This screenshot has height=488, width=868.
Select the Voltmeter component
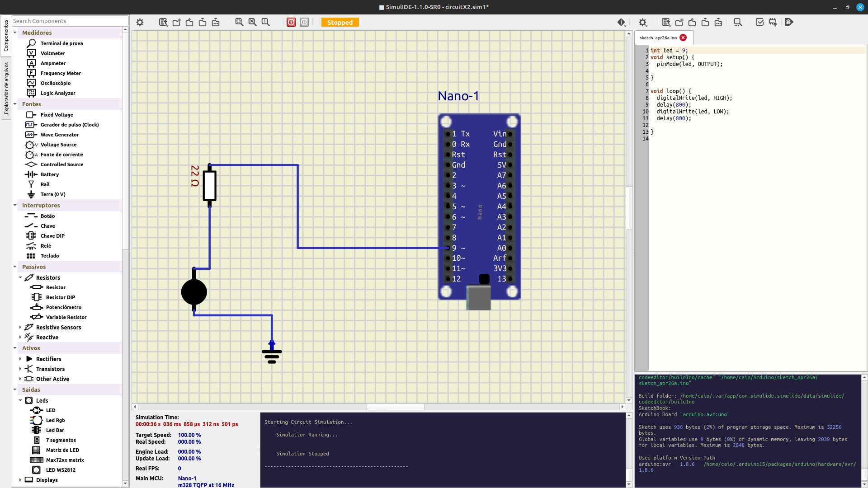click(52, 53)
